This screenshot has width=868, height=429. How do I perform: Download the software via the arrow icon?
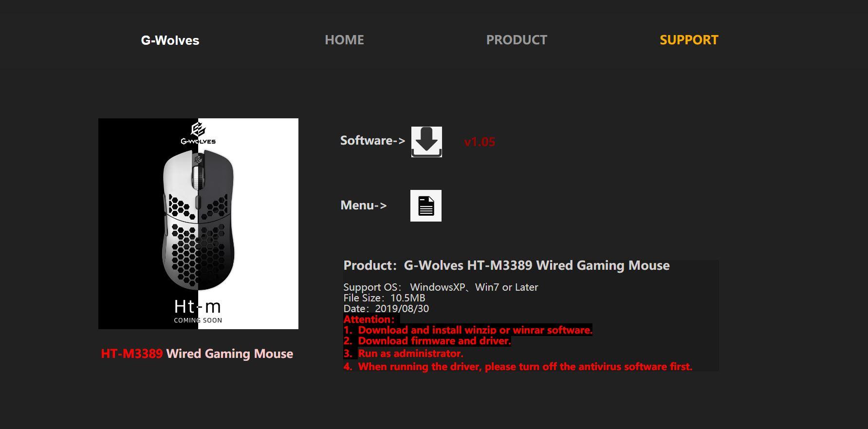pyautogui.click(x=426, y=142)
